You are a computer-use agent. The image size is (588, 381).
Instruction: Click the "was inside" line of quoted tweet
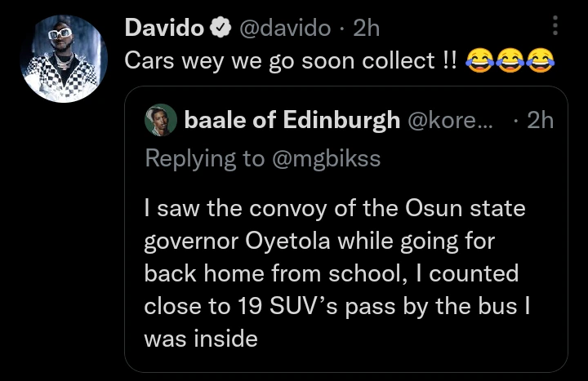pyautogui.click(x=200, y=338)
